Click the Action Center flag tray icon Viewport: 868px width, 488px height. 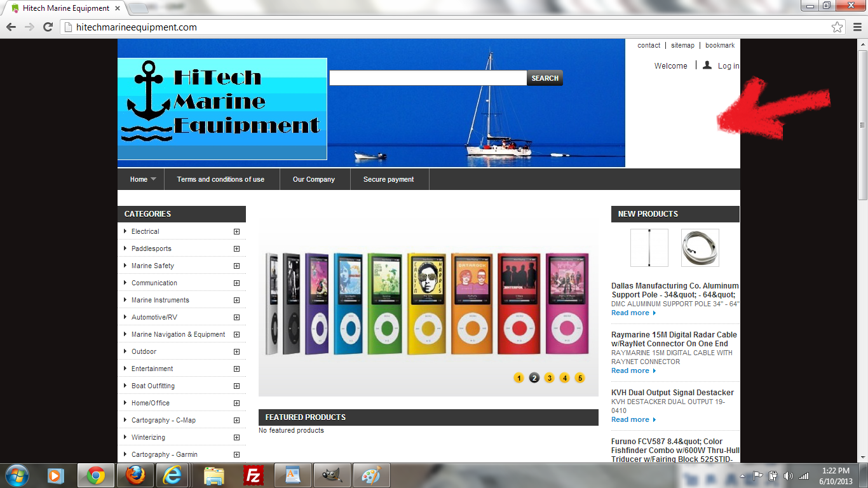(x=758, y=476)
